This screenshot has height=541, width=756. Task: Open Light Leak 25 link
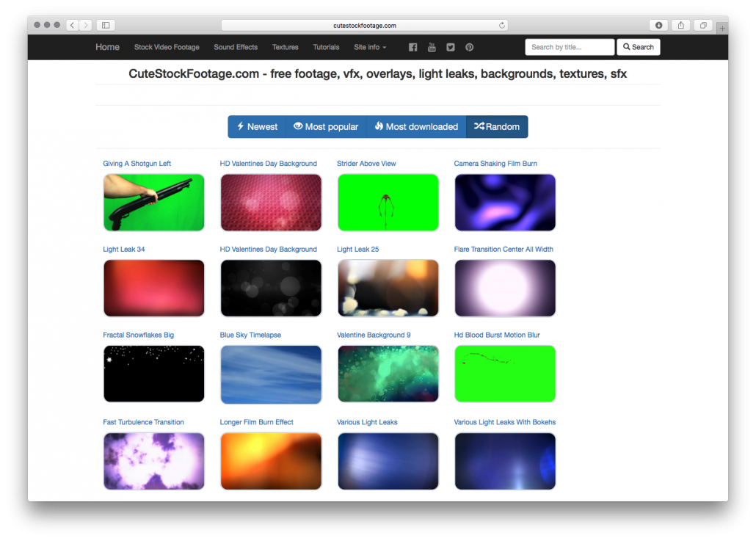pos(357,250)
